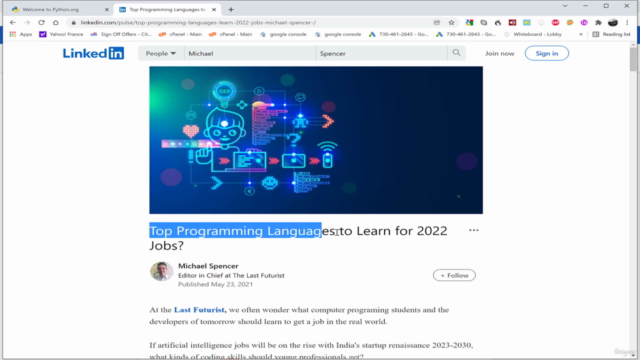The width and height of the screenshot is (640, 360).
Task: Click the LinkedIn search magnifier icon
Action: (456, 53)
